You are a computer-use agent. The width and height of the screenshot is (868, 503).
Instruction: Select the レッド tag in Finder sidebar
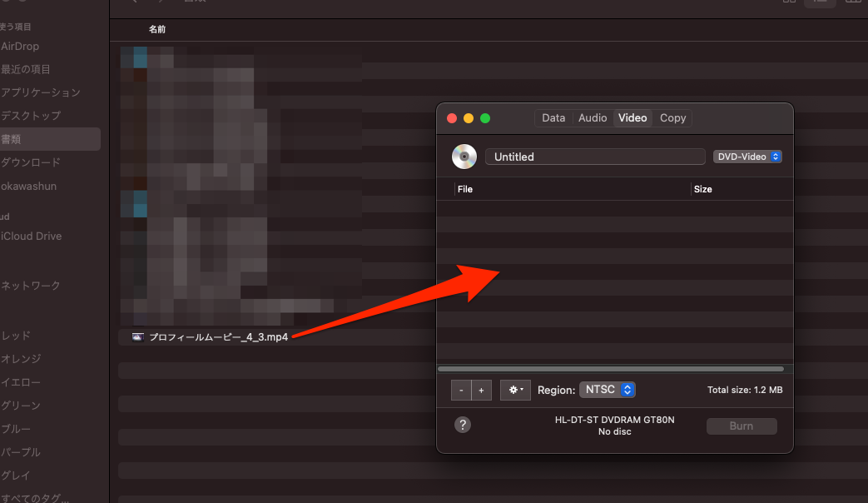[x=16, y=336]
